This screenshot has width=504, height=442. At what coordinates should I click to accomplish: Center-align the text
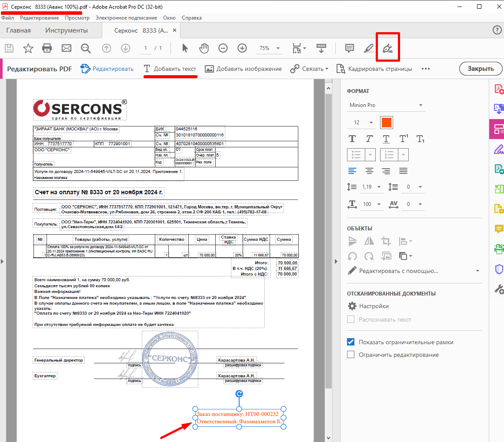coord(369,171)
